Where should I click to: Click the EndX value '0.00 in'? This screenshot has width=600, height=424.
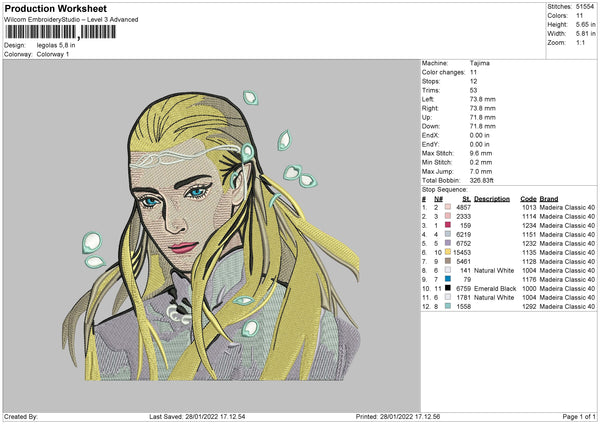[479, 135]
